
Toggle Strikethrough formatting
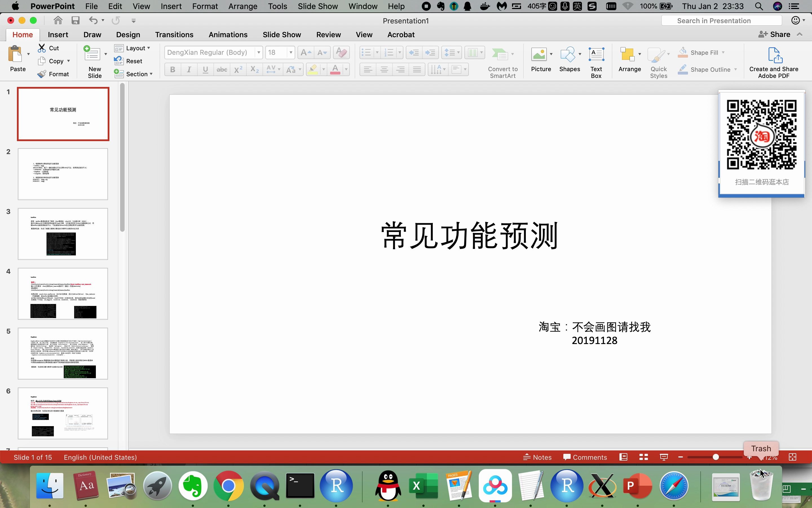[x=222, y=69]
